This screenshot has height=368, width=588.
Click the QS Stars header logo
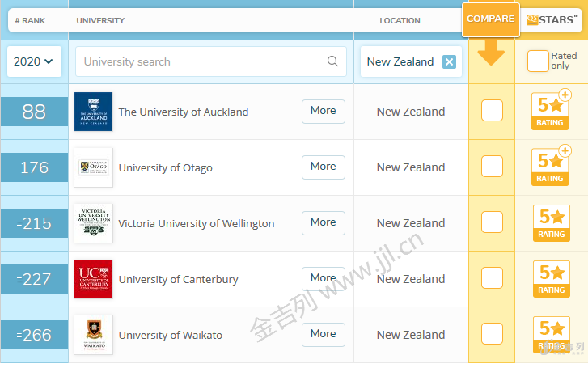click(x=552, y=19)
